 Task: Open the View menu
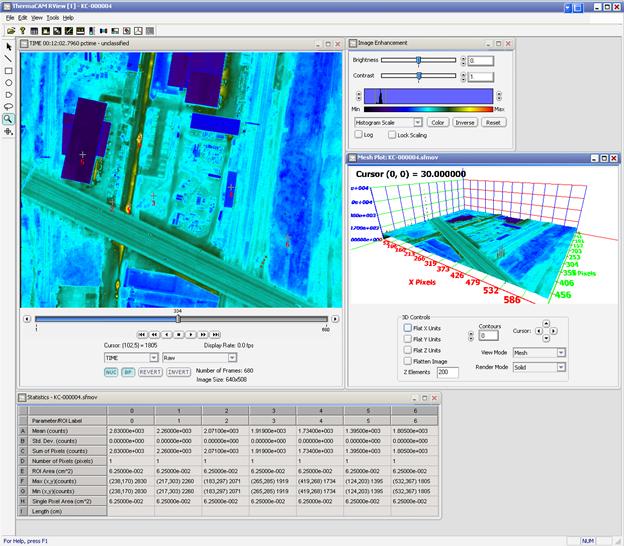coord(36,18)
